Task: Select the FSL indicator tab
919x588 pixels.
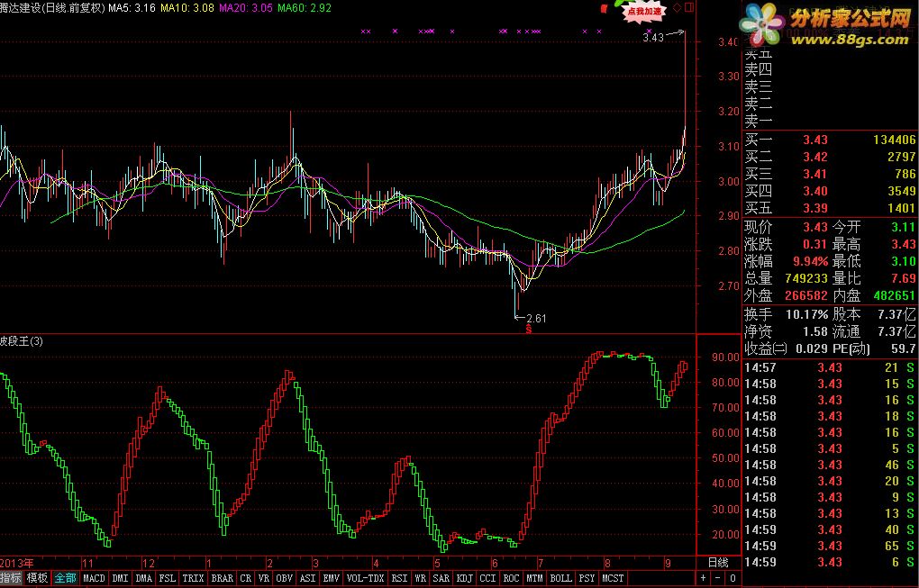Action: click(x=168, y=578)
